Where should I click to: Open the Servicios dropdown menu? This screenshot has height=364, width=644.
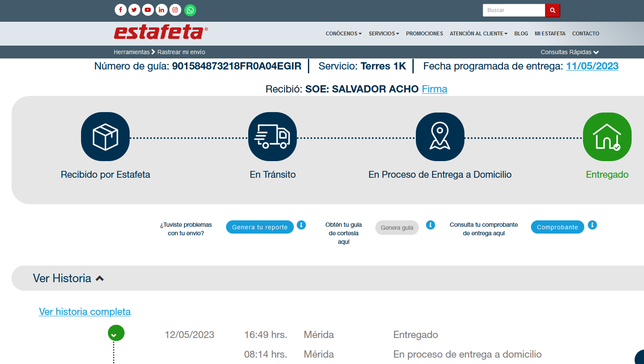pos(384,34)
